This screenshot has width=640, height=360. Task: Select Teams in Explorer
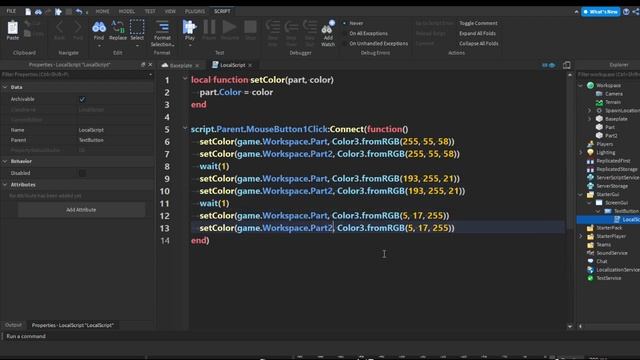point(603,244)
